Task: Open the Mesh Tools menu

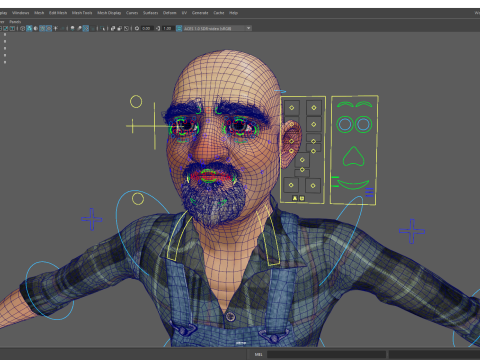Action: [x=82, y=13]
